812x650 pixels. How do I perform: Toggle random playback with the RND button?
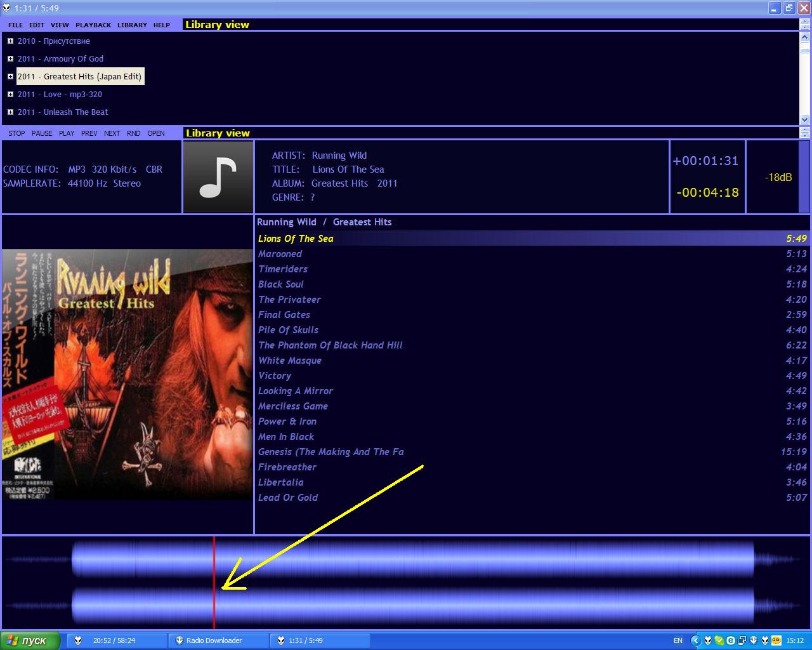(133, 133)
